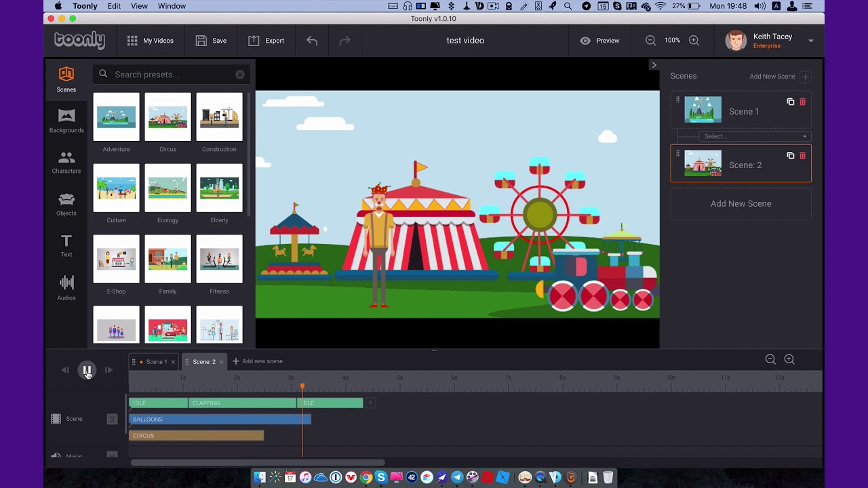Select the Text tool in sidebar
The image size is (868, 488).
pyautogui.click(x=66, y=246)
